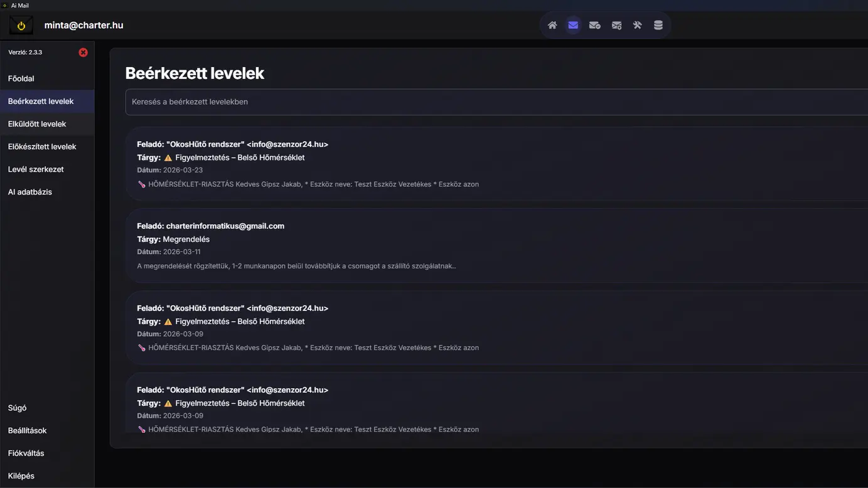Click the envelope icon with shield badge

(x=616, y=26)
